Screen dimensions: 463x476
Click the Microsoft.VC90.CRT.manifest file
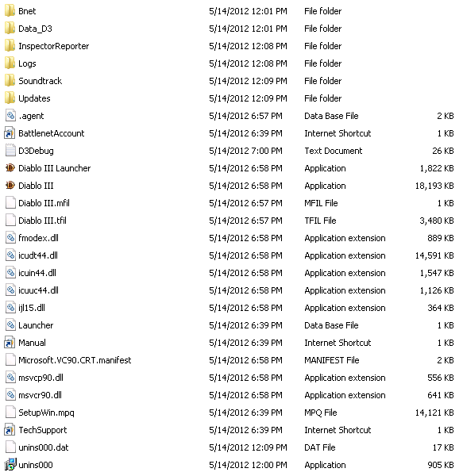75,360
